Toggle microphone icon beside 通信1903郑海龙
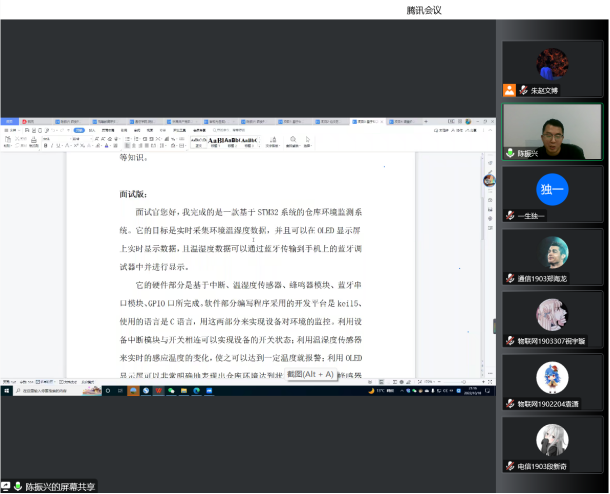610x494 pixels. [x=510, y=278]
